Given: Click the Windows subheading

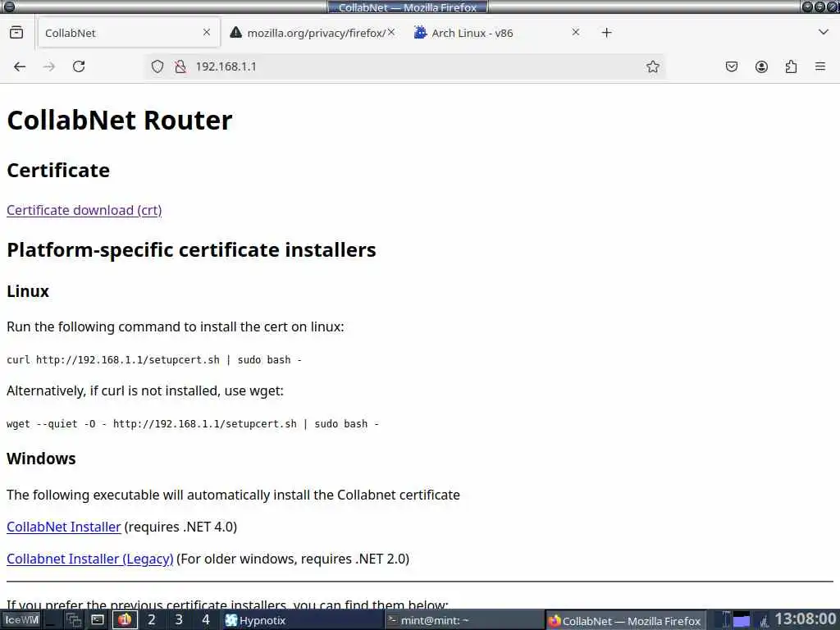Looking at the screenshot, I should coord(41,459).
